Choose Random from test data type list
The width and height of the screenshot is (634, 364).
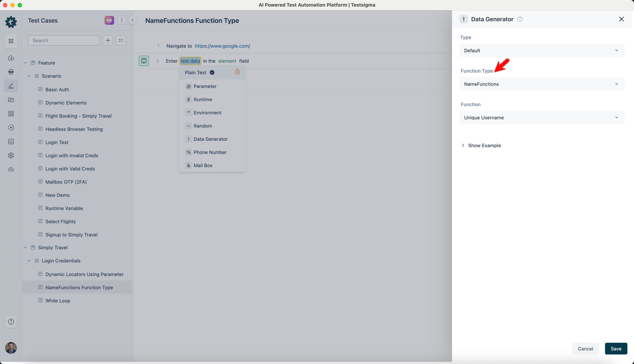pos(202,126)
